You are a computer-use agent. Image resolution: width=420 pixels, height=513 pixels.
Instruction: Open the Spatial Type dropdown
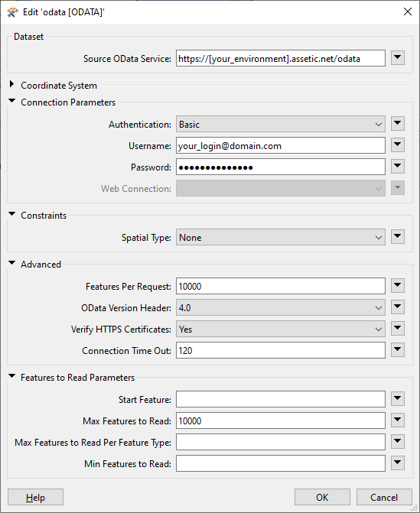point(281,238)
